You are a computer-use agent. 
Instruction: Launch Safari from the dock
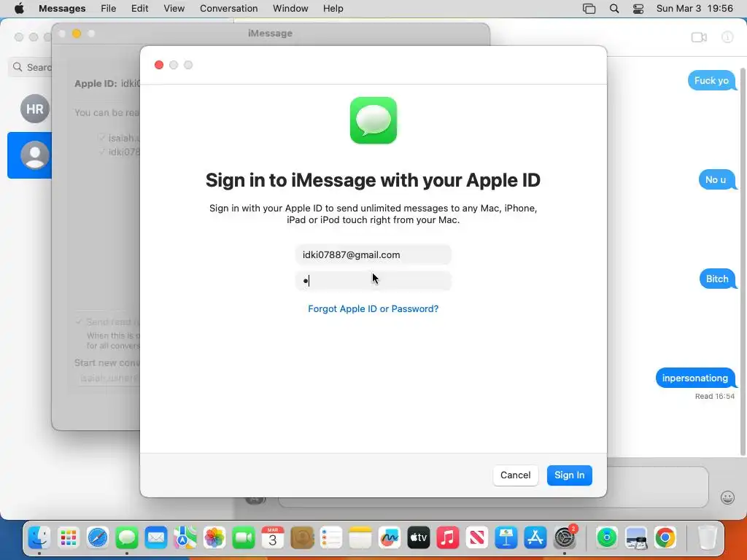(98, 538)
